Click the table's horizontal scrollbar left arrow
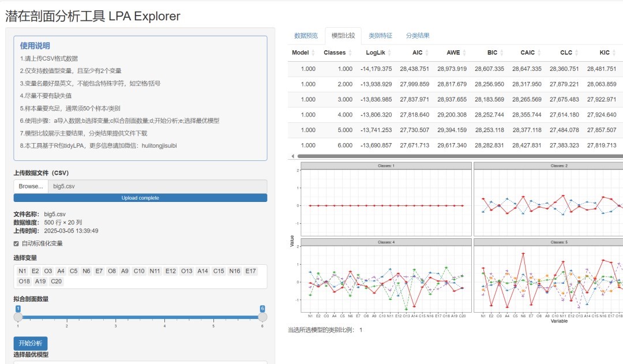Viewport: 623px width, 364px height. tap(292, 156)
